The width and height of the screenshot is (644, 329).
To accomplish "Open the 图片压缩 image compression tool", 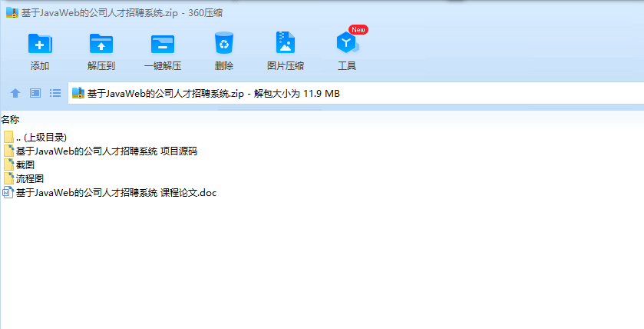I will coord(286,42).
